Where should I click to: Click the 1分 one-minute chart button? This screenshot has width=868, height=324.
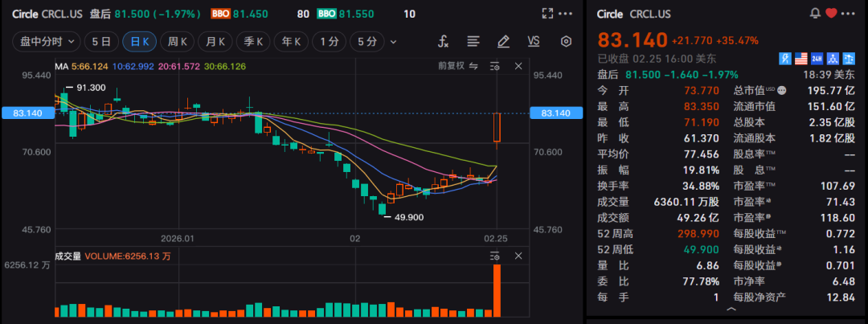coord(328,41)
